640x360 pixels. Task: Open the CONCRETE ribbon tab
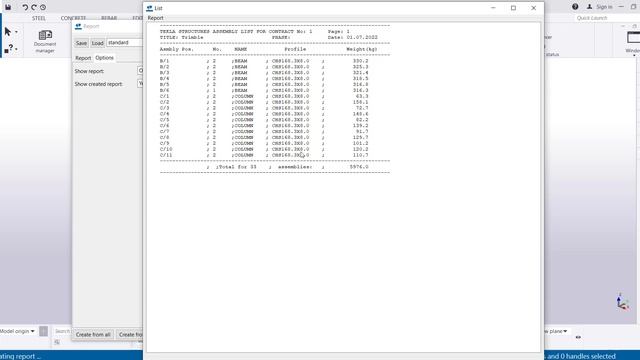click(73, 18)
